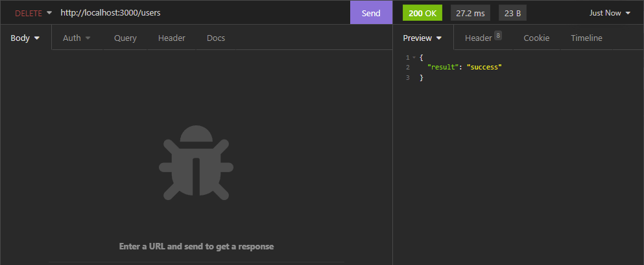Show the Timeline tab
This screenshot has width=644, height=265.
(586, 38)
